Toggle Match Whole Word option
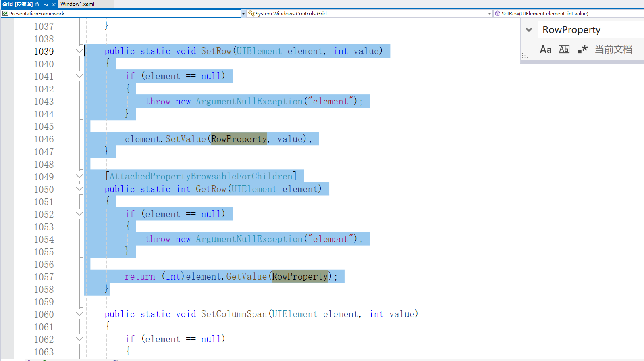644x361 pixels. (x=564, y=49)
